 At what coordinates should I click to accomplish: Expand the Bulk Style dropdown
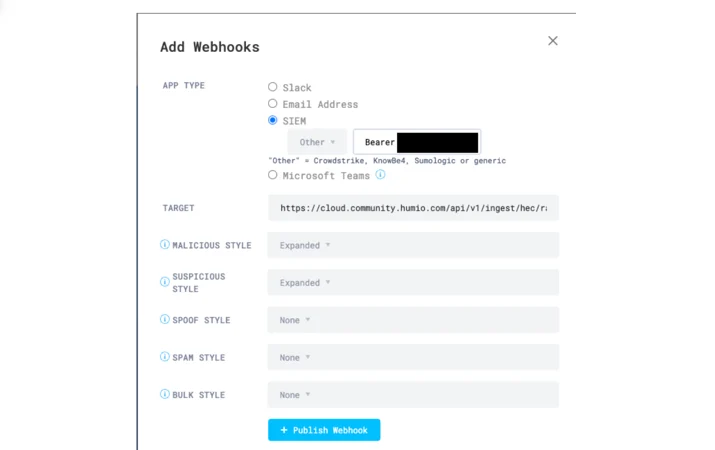coord(413,395)
